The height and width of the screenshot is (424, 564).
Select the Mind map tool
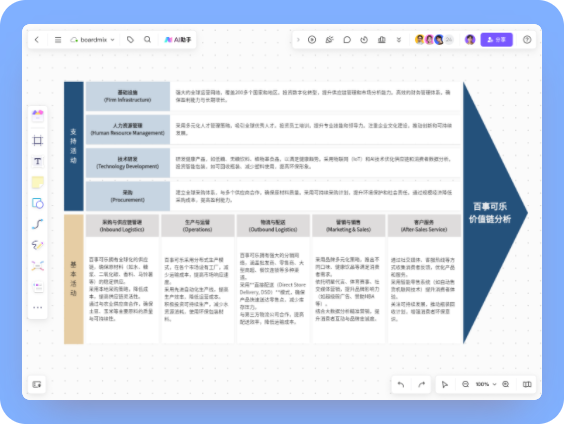38,266
